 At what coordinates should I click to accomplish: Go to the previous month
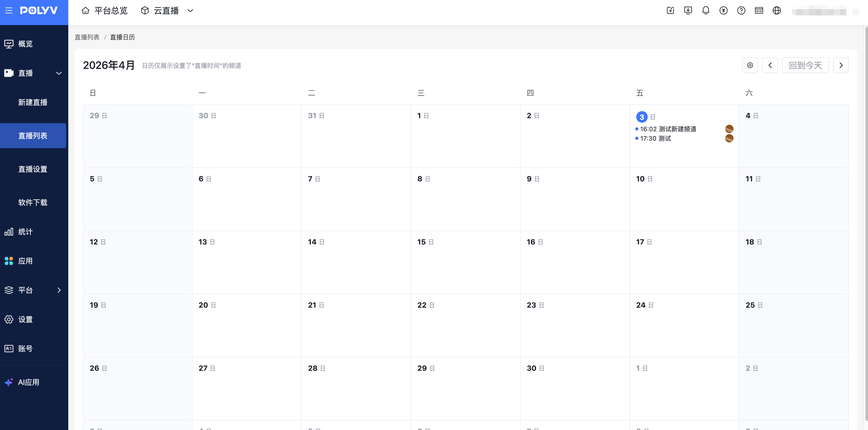pos(770,65)
